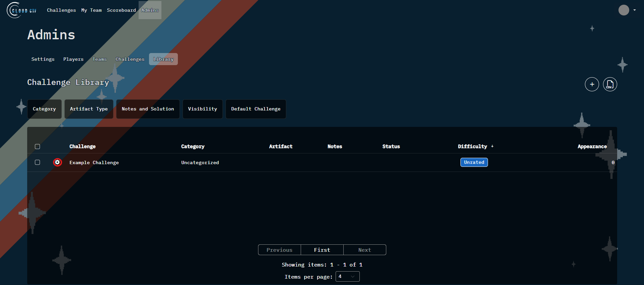Select Admins in top navigation
This screenshot has height=285, width=644.
(150, 10)
